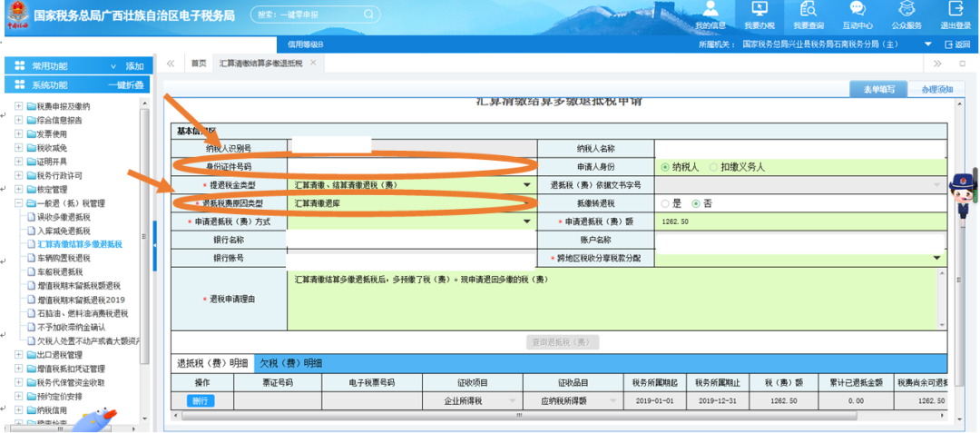Click the cartoon mascot at the bottom left
980x433 pixels.
click(93, 420)
